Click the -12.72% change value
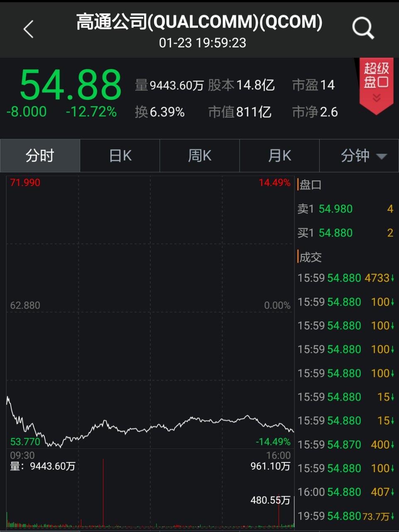Screen dimensions: 399x532 click(91, 112)
